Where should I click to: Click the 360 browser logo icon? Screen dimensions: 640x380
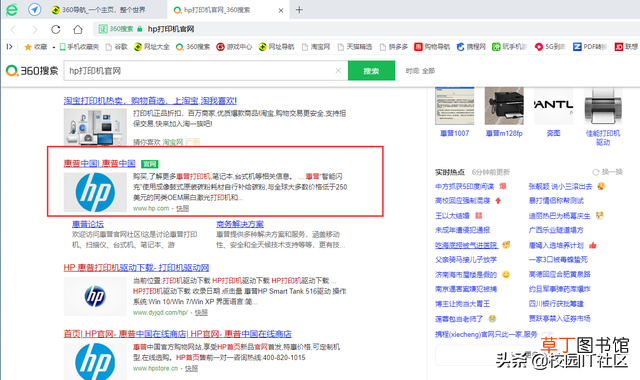pyautogui.click(x=12, y=9)
